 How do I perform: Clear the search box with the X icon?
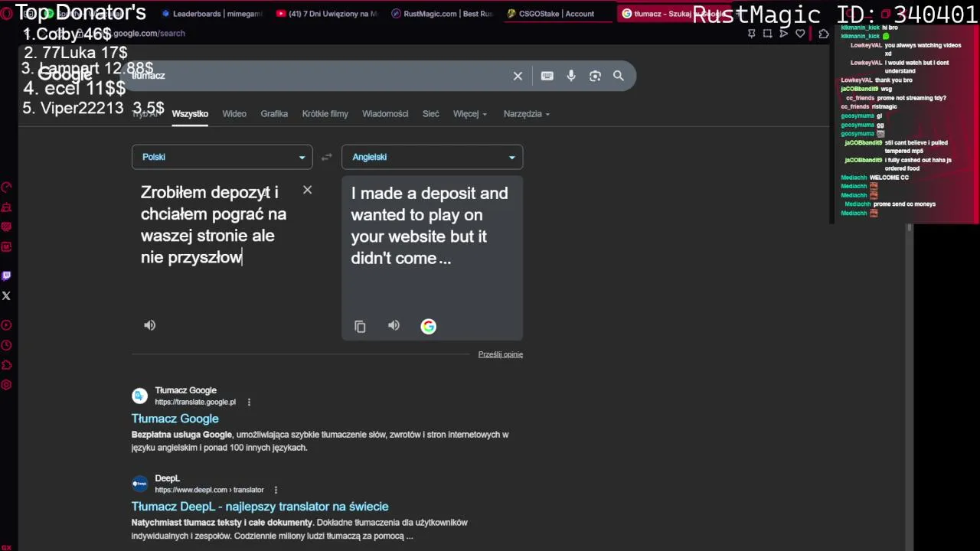click(518, 76)
